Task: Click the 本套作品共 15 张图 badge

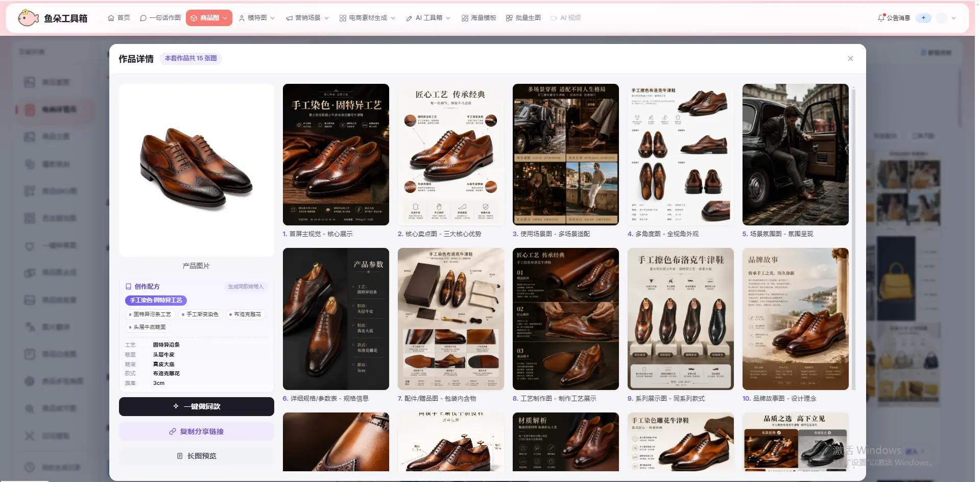Action: pyautogui.click(x=190, y=58)
